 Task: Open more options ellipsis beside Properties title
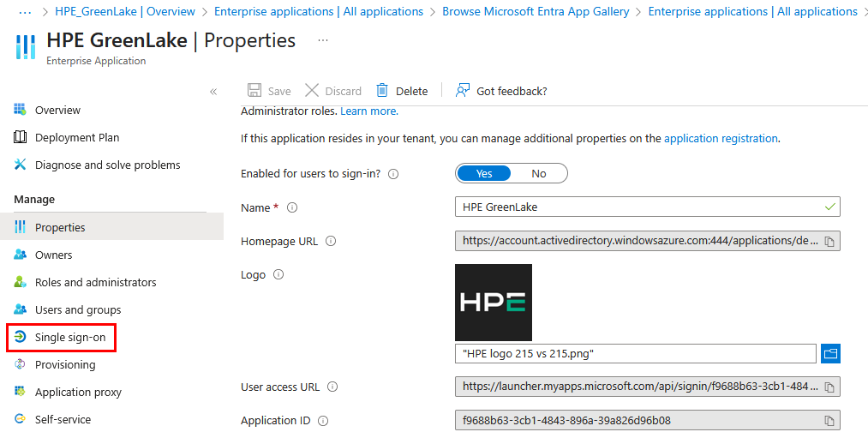[323, 41]
